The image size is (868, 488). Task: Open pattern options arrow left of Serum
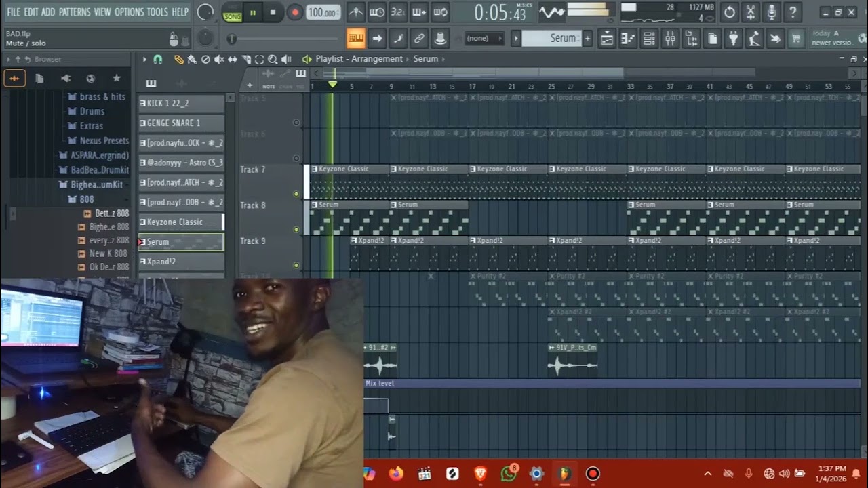[x=516, y=39]
